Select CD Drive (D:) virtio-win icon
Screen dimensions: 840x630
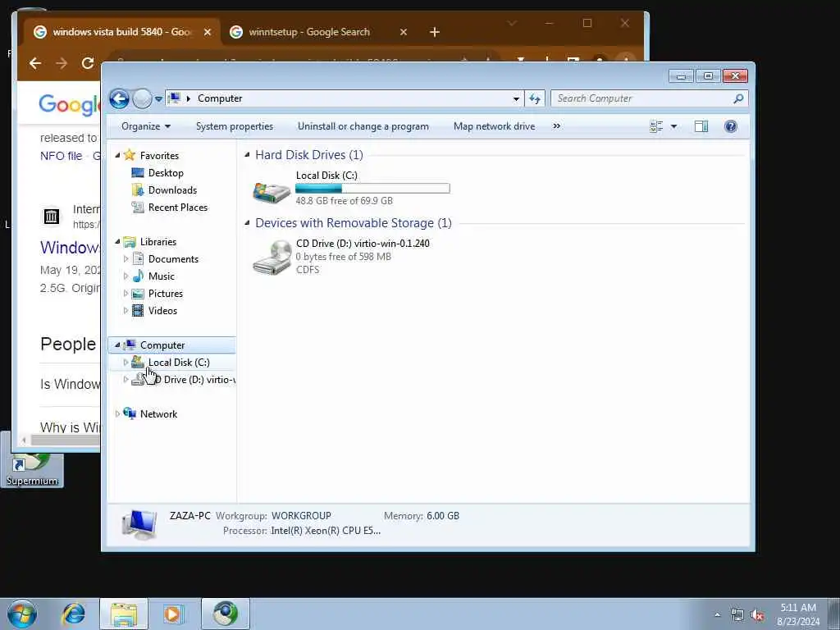coord(272,257)
